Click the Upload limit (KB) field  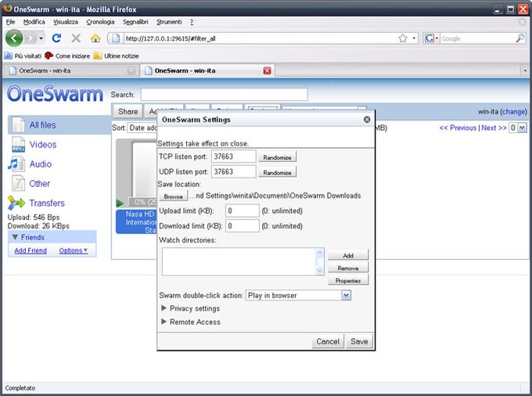243,211
